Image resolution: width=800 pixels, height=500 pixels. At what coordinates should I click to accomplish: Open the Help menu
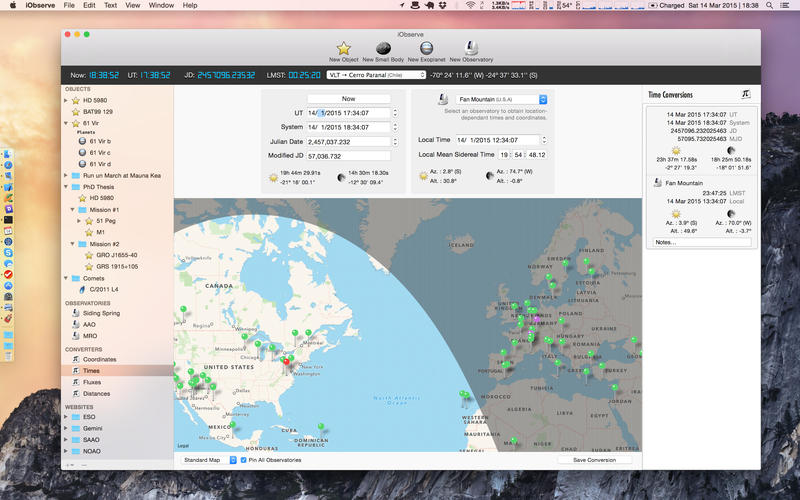pyautogui.click(x=190, y=5)
